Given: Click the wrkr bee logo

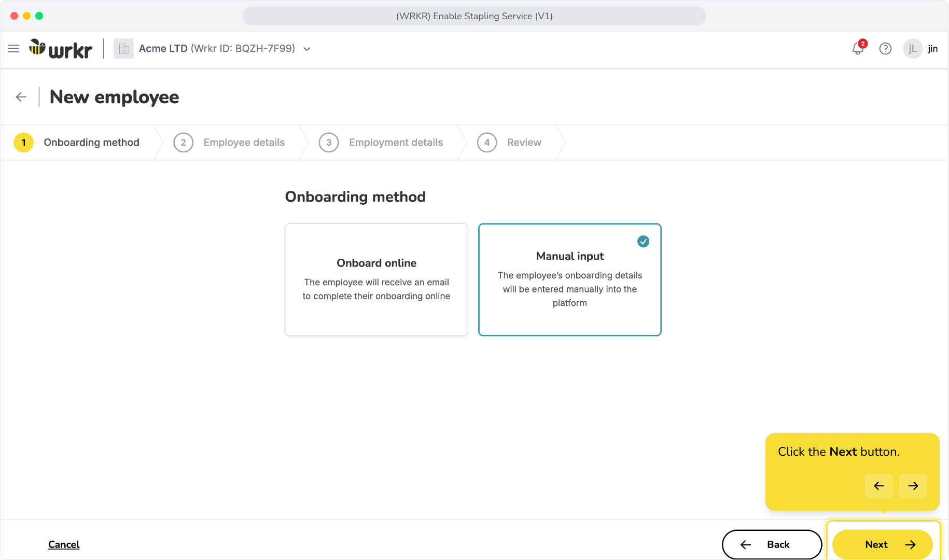Looking at the screenshot, I should point(61,49).
